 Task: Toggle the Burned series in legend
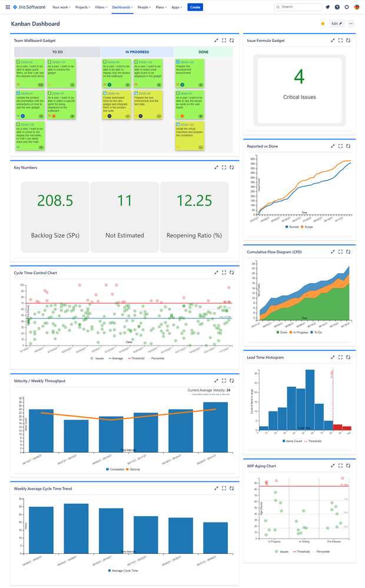pyautogui.click(x=292, y=227)
